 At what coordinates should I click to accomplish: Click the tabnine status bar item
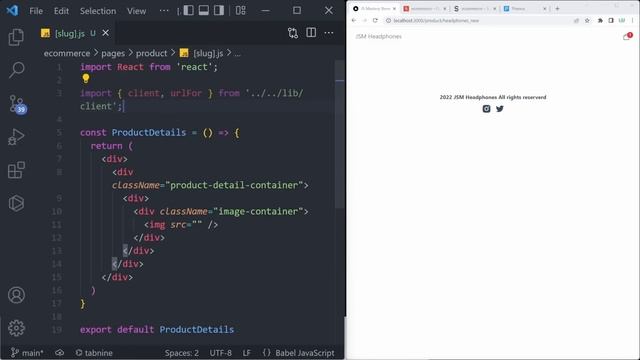[x=94, y=353]
